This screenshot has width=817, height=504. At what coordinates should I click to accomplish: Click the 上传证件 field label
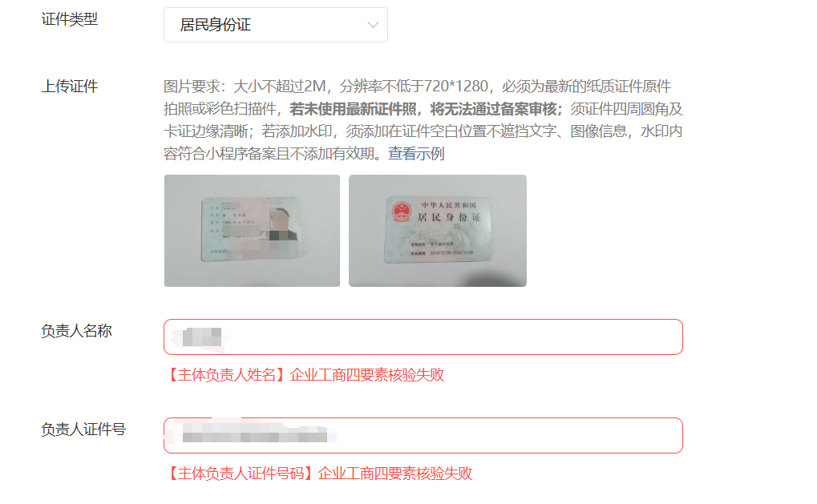69,86
